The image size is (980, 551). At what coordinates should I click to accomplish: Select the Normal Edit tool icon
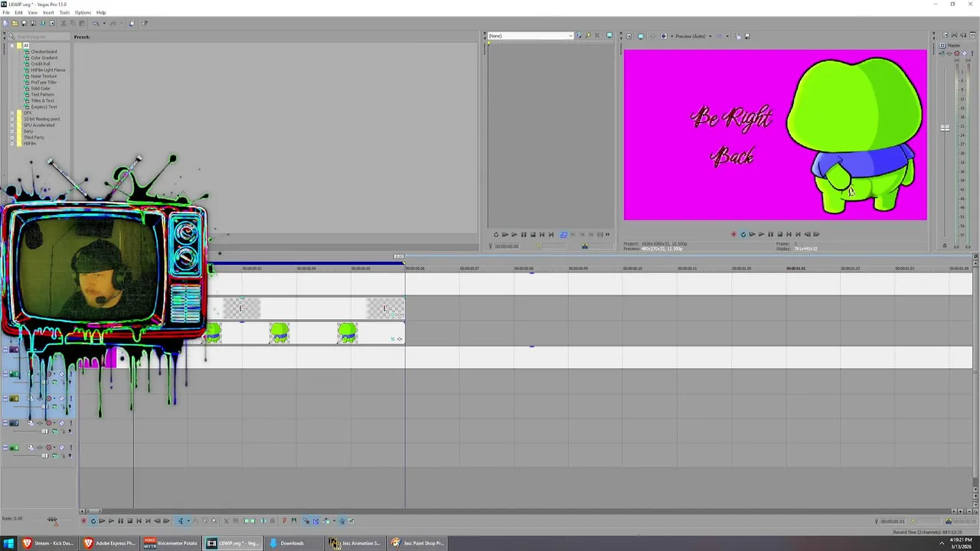point(181,521)
